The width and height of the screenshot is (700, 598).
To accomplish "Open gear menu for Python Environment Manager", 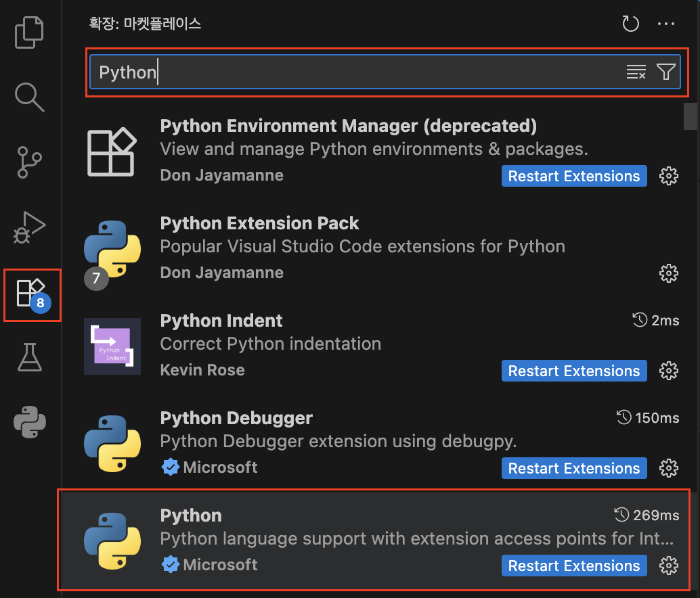I will click(x=668, y=176).
